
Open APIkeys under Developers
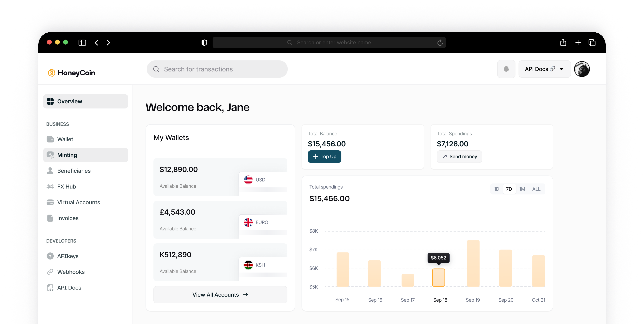(86, 256)
